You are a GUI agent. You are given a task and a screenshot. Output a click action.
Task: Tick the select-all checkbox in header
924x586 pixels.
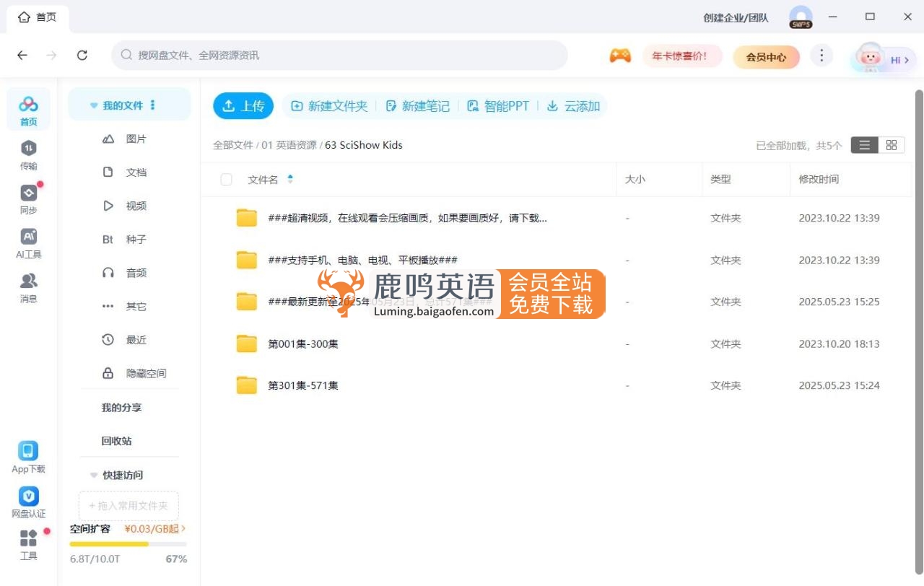[x=226, y=180]
